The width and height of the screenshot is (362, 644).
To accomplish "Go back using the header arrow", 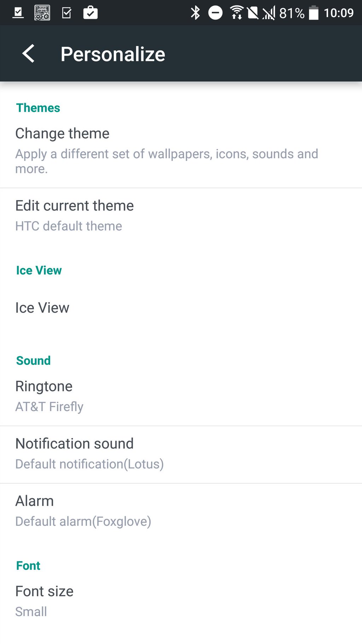I will pyautogui.click(x=28, y=54).
